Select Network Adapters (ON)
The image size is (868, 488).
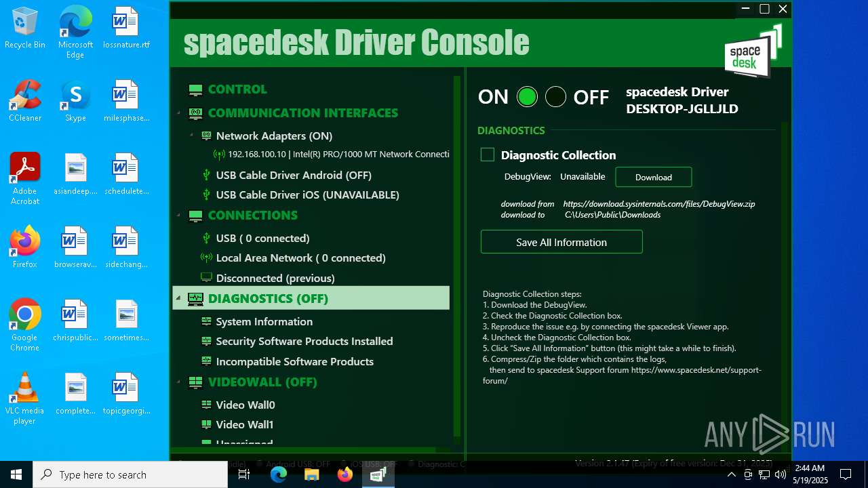274,136
